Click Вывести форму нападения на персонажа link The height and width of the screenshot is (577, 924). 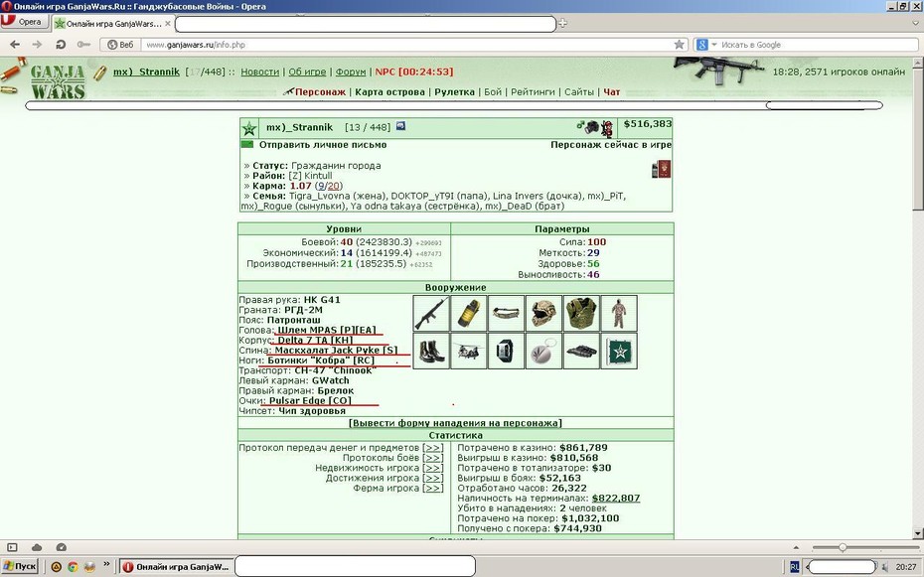coord(455,423)
